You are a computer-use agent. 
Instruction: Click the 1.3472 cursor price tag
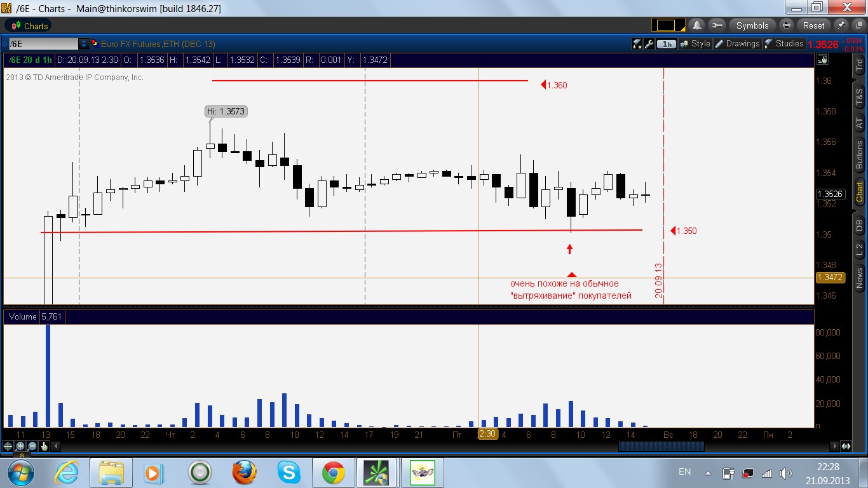pyautogui.click(x=830, y=278)
